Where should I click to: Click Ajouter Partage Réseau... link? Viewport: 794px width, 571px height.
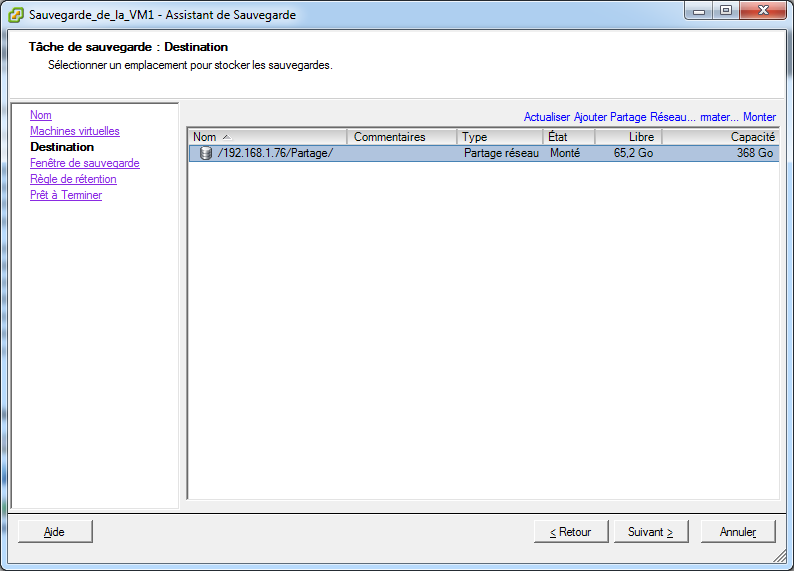point(634,117)
